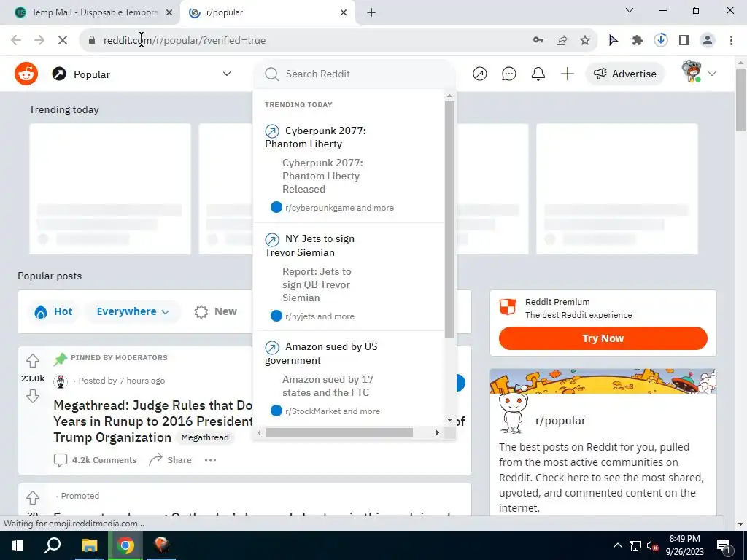747x560 pixels.
Task: Stop loading the page
Action: click(x=63, y=40)
